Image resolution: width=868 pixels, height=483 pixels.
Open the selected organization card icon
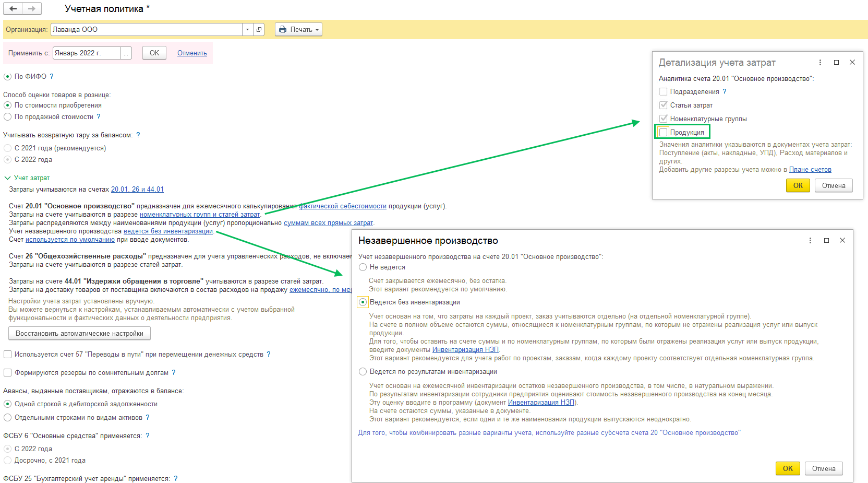259,29
